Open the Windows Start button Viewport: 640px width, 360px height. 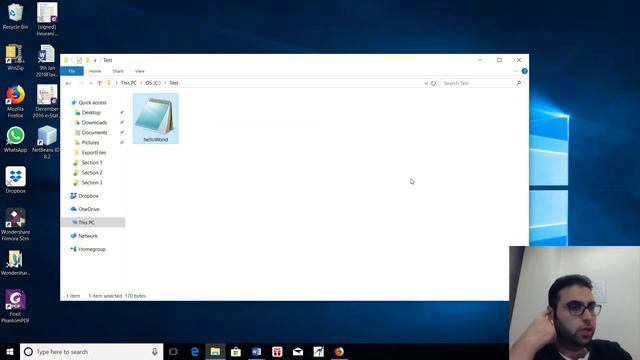10,352
